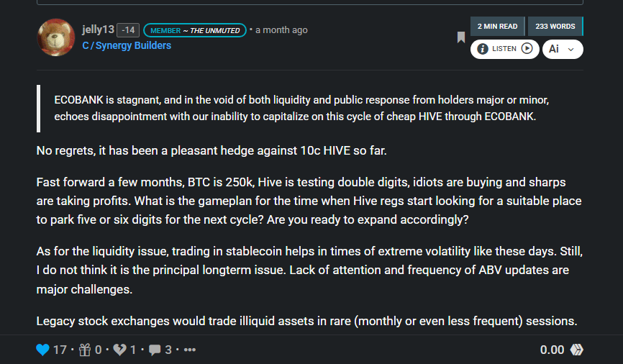
Task: Click MEMBER ~ THE UNMUTED badge
Action: click(195, 30)
